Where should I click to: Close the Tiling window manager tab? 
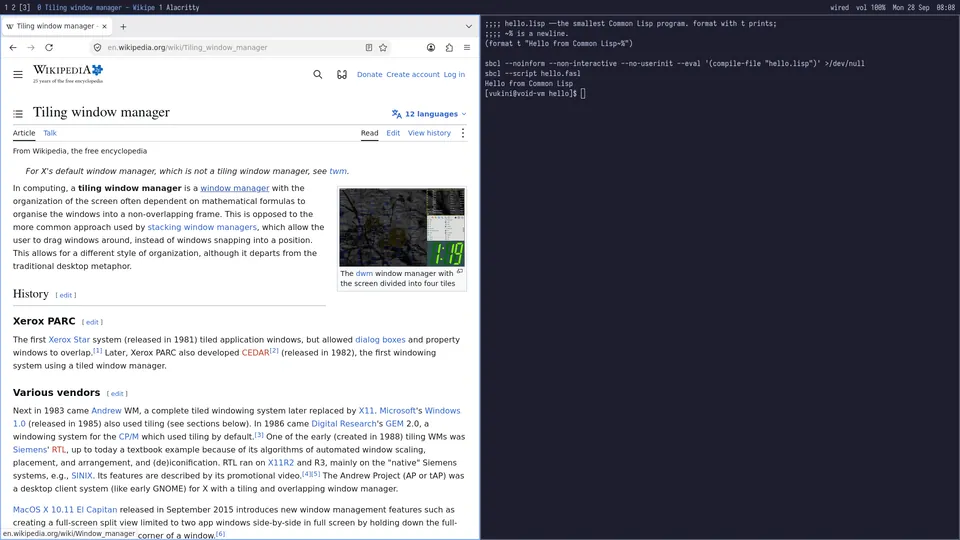click(x=104, y=26)
